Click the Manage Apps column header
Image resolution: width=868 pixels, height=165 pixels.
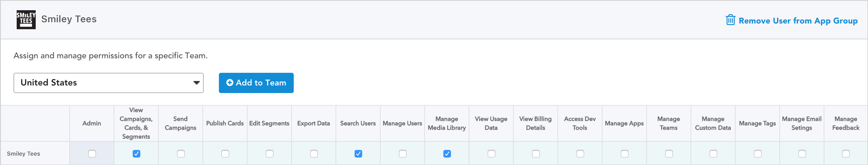pyautogui.click(x=624, y=123)
